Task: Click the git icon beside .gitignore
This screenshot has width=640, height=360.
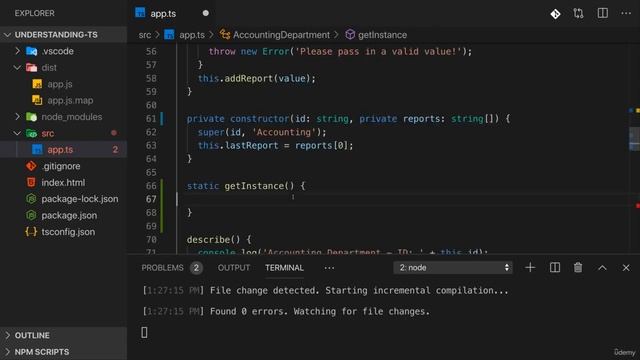Action: 31,166
